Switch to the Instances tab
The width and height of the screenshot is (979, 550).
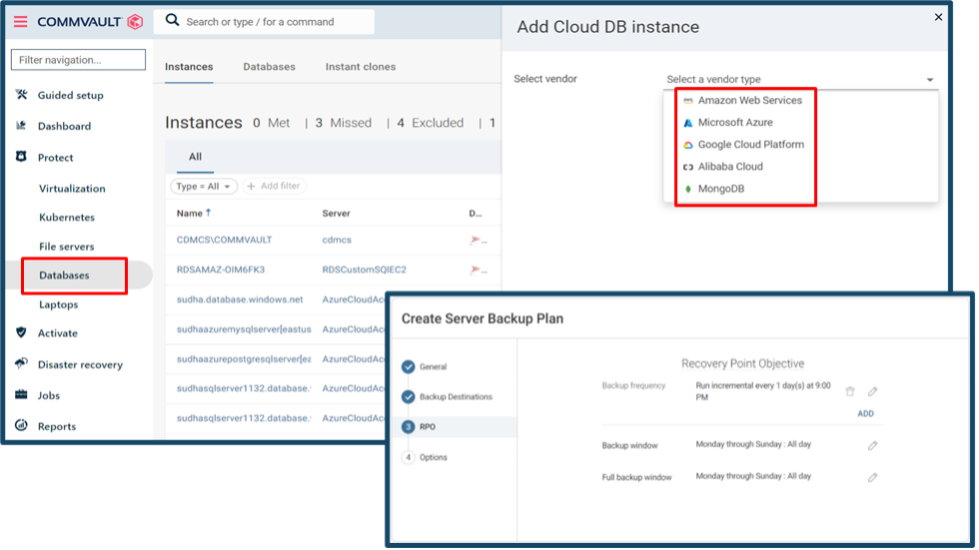click(189, 67)
